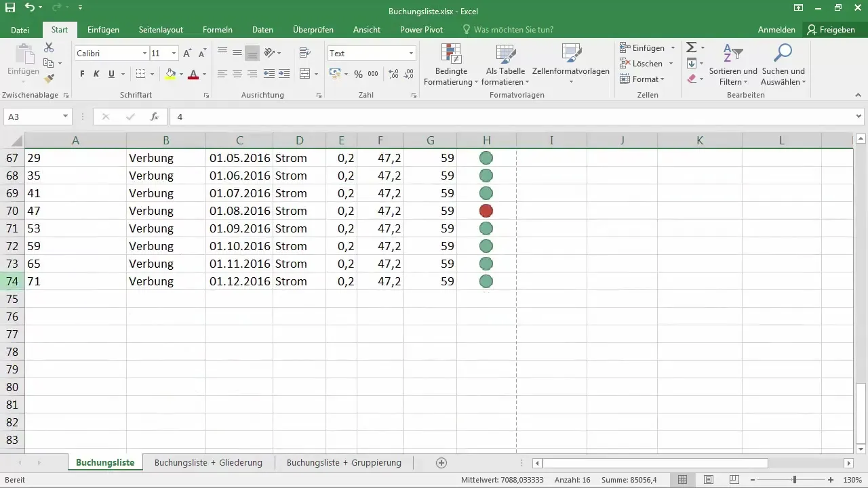This screenshot has width=868, height=488.
Task: Select the red circle in row 70
Action: click(486, 211)
